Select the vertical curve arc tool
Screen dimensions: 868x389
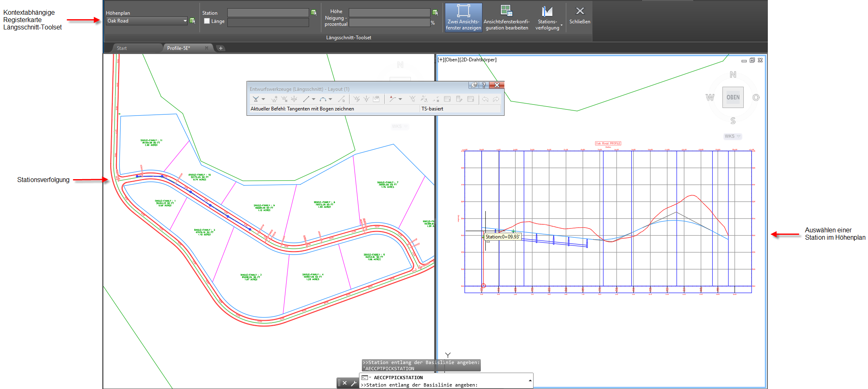(x=323, y=99)
